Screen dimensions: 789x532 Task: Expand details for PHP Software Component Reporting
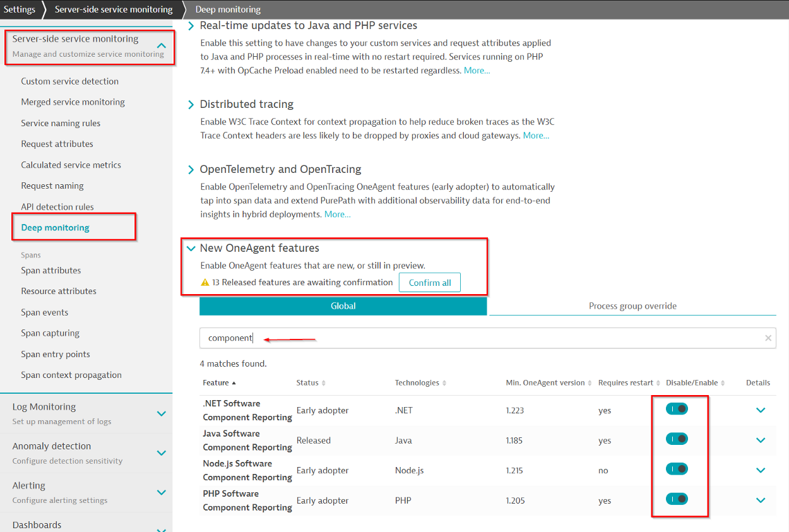click(761, 500)
